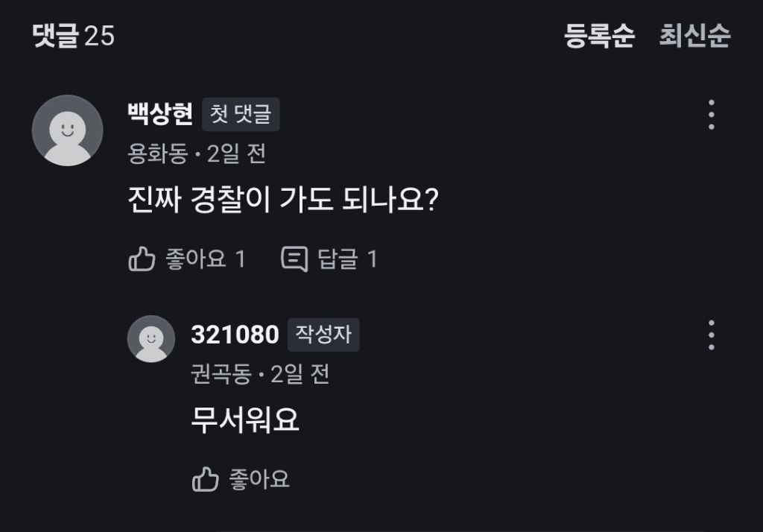Open replies via 답글 speech bubble icon
763x532 pixels.
[294, 259]
